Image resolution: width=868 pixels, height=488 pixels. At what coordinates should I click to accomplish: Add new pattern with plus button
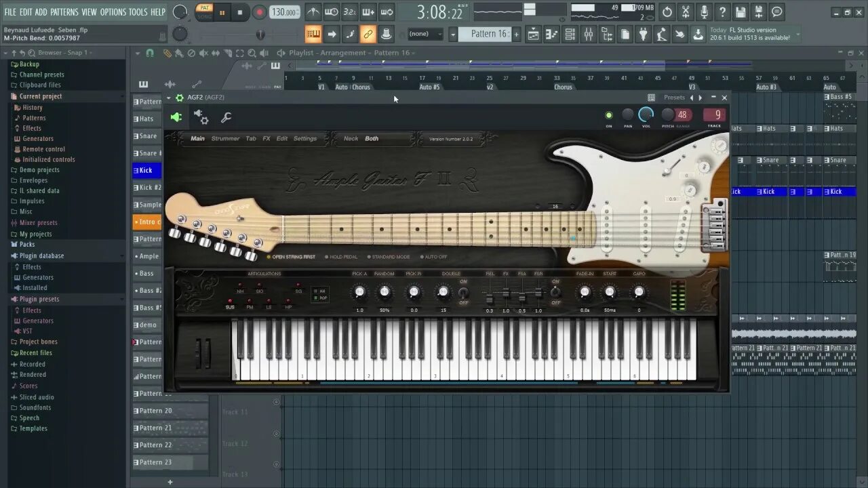pyautogui.click(x=170, y=482)
